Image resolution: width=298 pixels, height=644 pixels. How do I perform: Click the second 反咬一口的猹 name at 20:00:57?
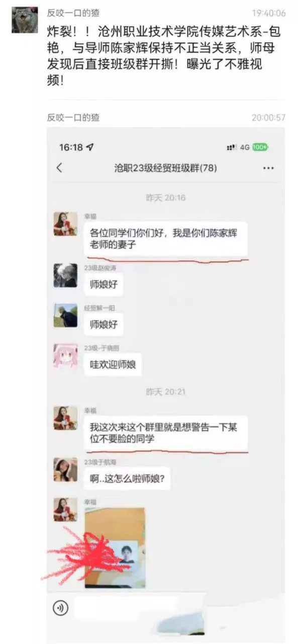pyautogui.click(x=73, y=117)
